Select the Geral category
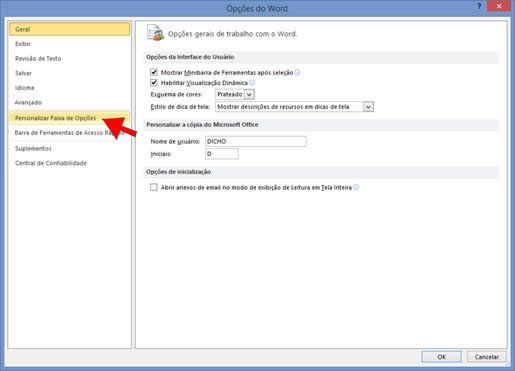 point(70,29)
